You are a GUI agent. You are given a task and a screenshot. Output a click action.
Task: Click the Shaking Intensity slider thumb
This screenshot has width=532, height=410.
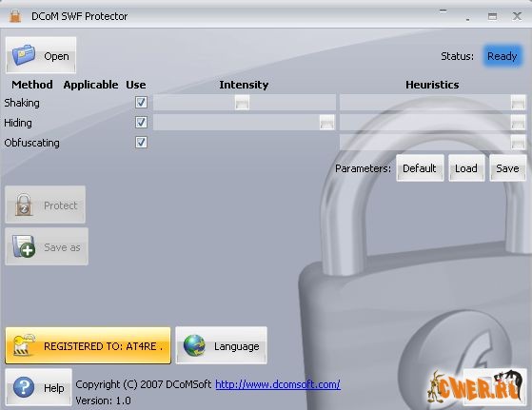pos(243,102)
